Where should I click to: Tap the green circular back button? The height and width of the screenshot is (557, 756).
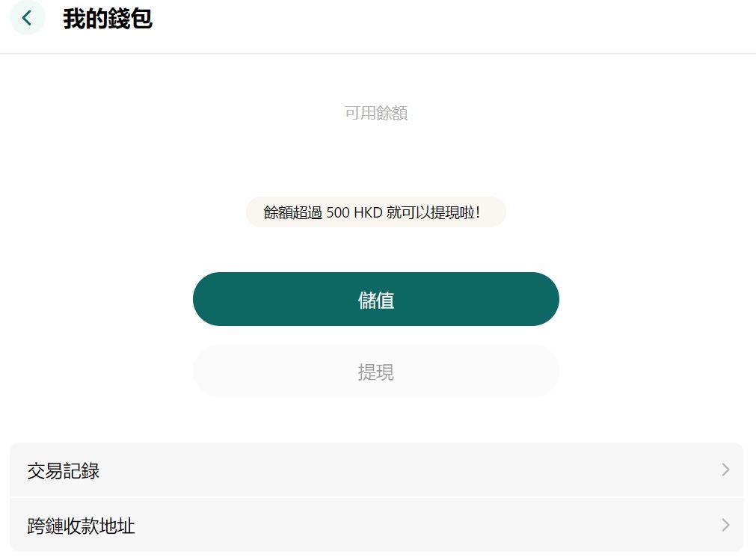point(28,19)
